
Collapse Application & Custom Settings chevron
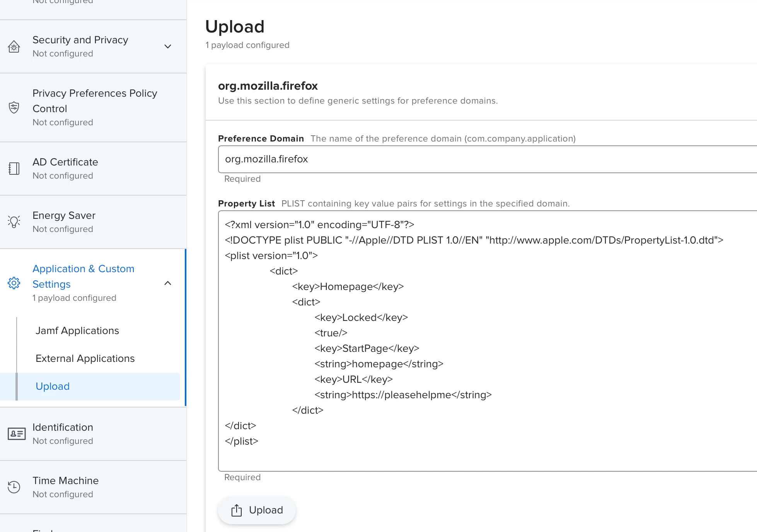168,283
